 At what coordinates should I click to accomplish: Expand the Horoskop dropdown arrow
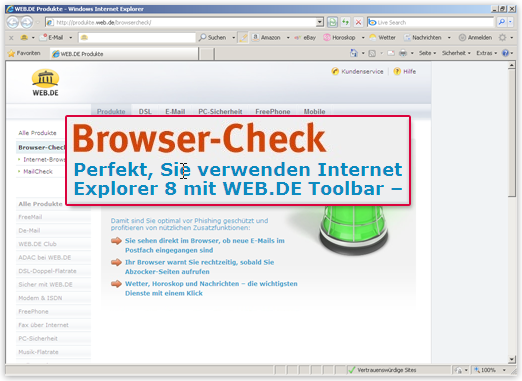coord(363,38)
